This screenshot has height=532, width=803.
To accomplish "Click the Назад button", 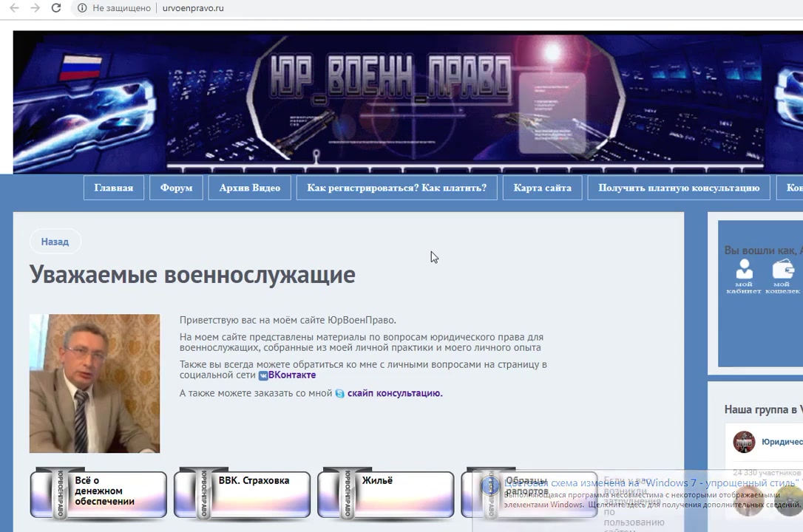I will [55, 242].
